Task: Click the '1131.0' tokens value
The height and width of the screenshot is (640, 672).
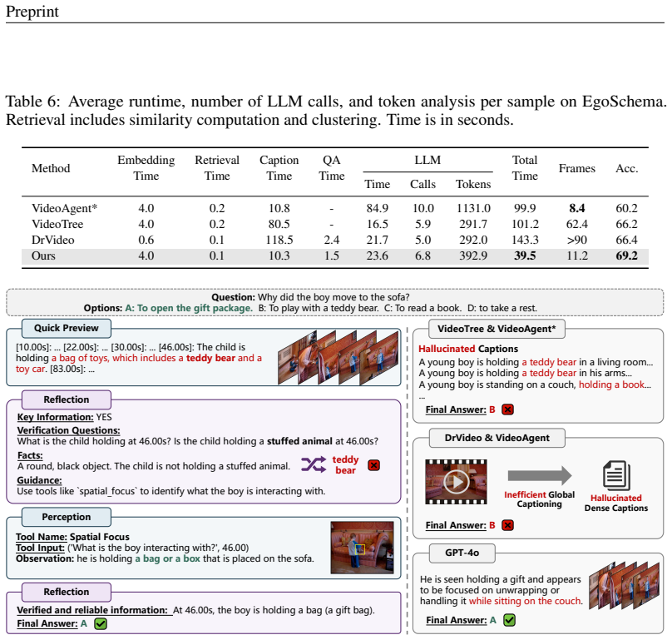Action: point(473,208)
